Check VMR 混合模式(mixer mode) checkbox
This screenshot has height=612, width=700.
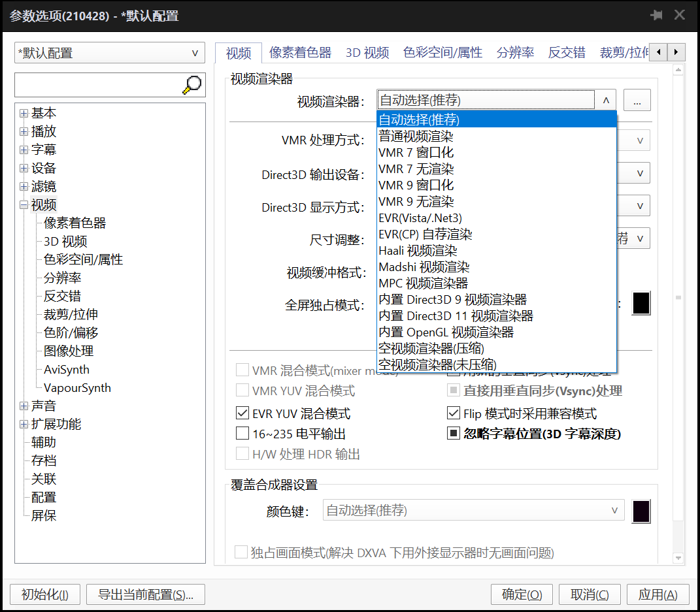coord(242,370)
